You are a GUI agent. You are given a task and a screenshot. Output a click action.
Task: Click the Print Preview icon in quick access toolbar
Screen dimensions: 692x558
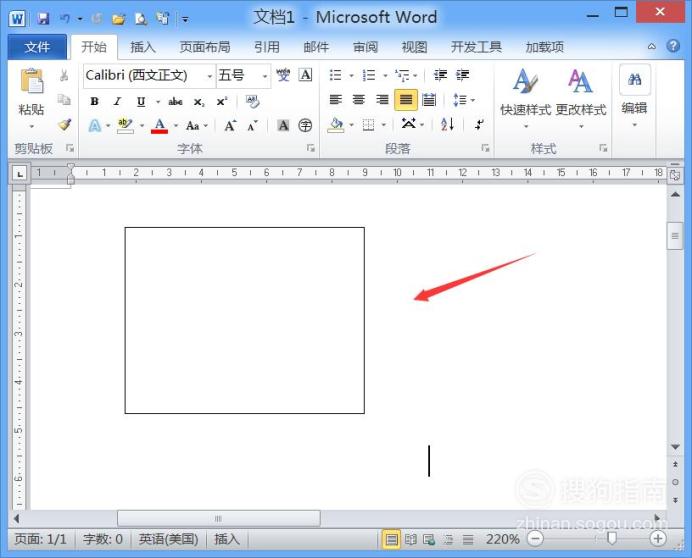tap(141, 19)
